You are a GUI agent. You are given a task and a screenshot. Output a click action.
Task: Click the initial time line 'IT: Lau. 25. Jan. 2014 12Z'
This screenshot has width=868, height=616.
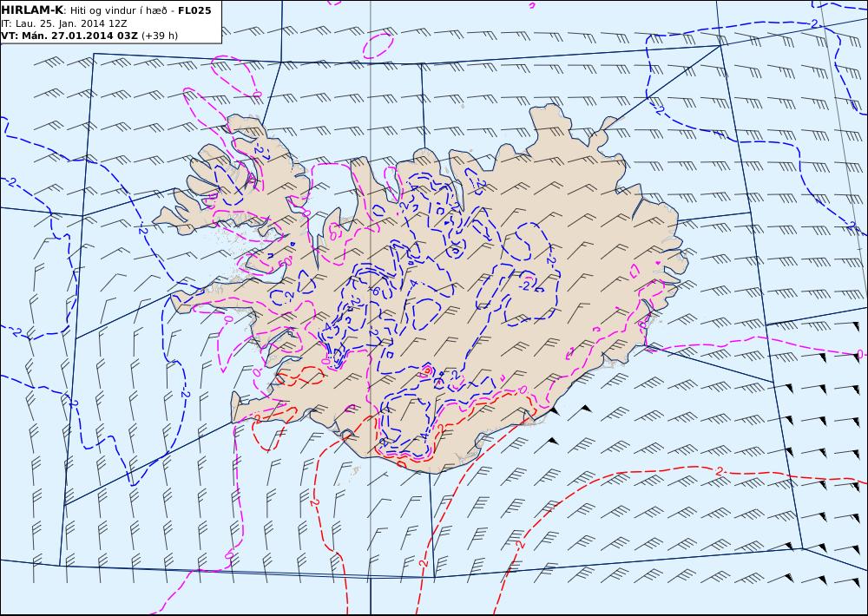(x=64, y=23)
